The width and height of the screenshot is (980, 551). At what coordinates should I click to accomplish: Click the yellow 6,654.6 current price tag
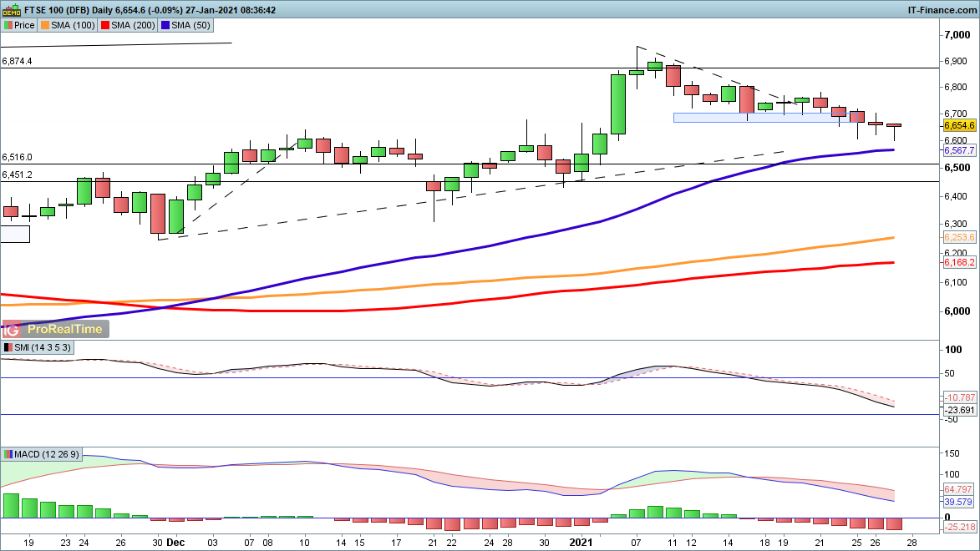coord(960,125)
